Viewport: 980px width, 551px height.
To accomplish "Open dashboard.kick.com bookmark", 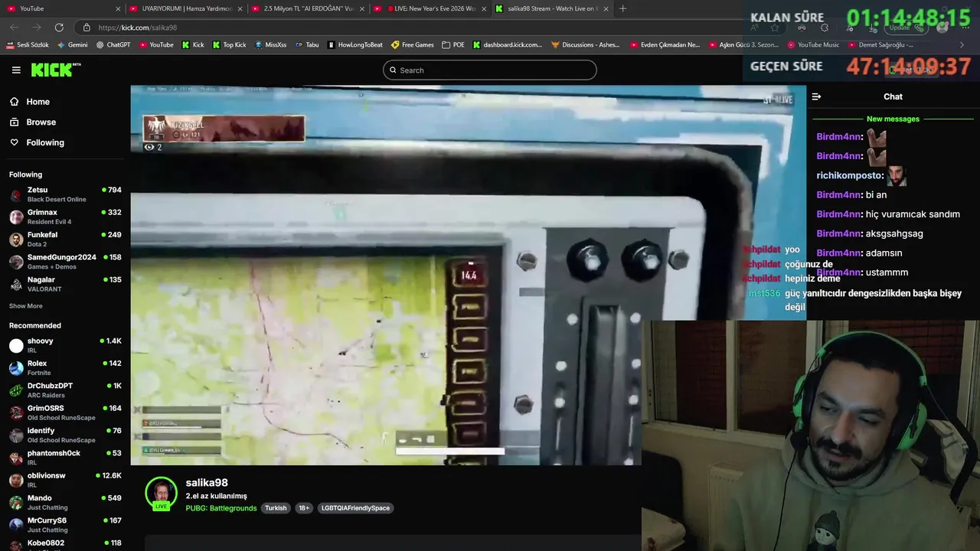I will (x=508, y=45).
